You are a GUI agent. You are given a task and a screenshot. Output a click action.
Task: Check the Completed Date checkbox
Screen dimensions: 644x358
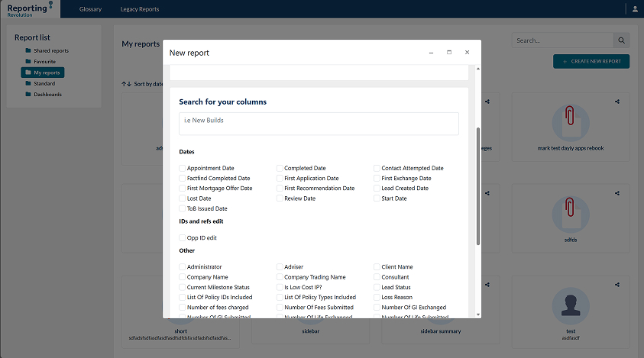coord(280,168)
